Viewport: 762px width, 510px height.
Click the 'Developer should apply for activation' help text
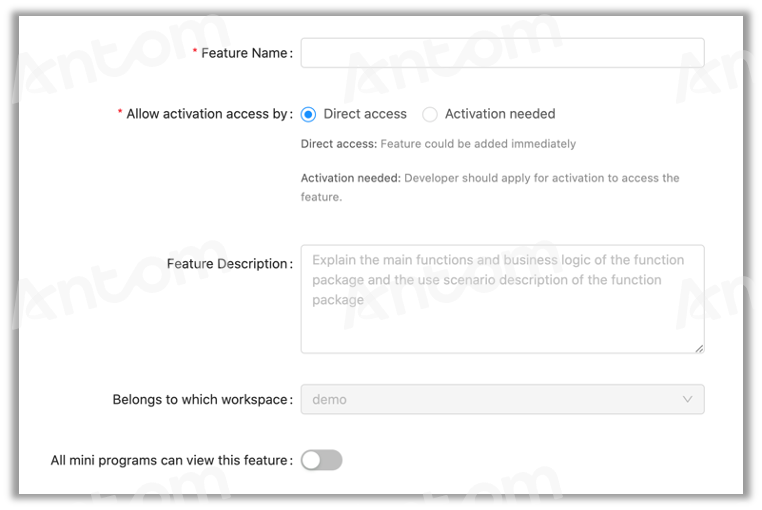490,187
